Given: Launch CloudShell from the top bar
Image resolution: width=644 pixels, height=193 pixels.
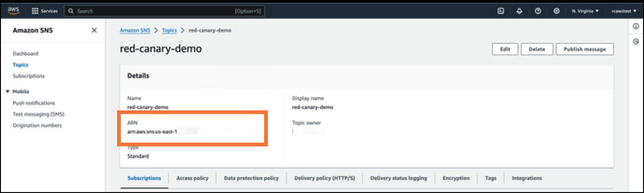Looking at the screenshot, I should coord(500,11).
